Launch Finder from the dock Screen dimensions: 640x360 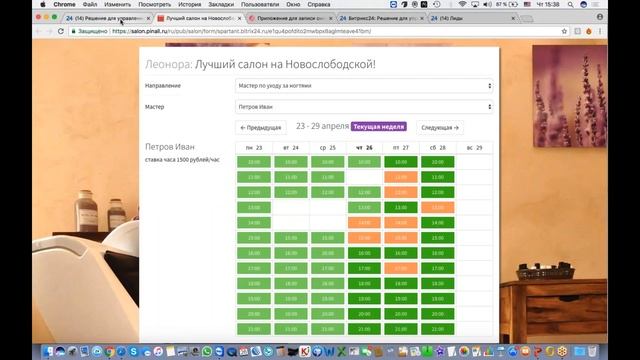(48, 351)
